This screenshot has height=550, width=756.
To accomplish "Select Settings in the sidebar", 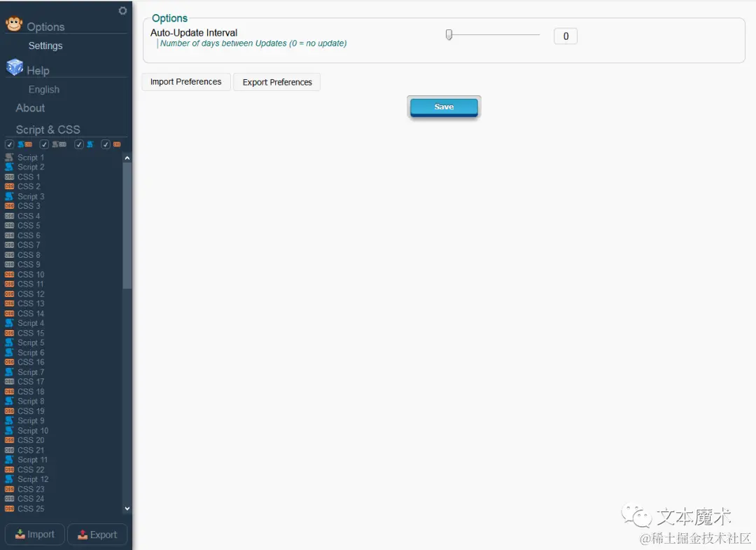I will [45, 46].
